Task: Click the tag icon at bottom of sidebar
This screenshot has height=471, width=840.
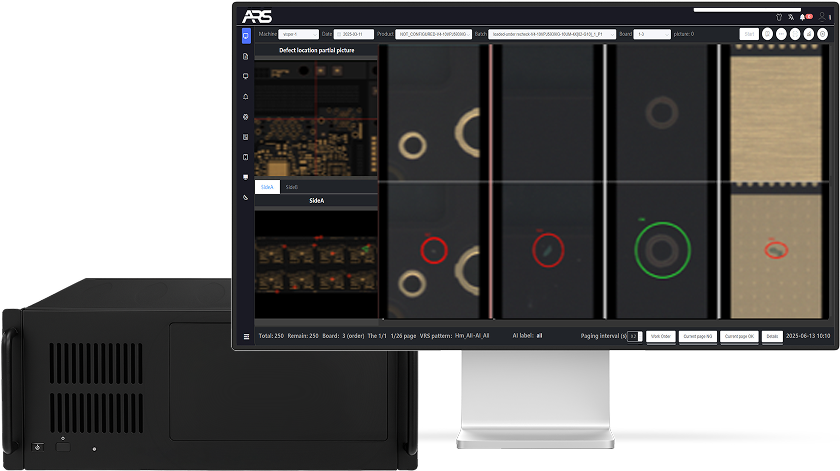Action: [x=246, y=198]
